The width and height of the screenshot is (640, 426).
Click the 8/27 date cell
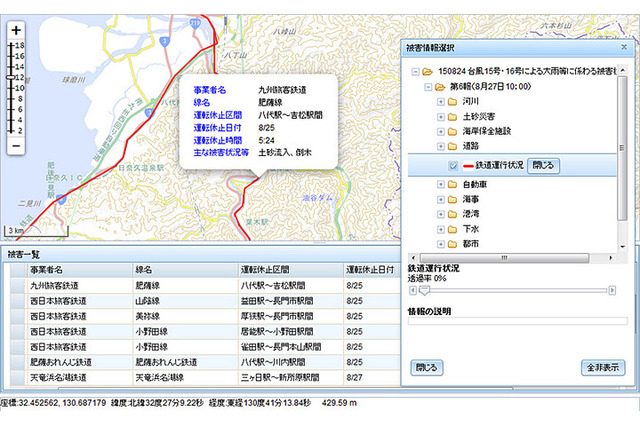(371, 377)
